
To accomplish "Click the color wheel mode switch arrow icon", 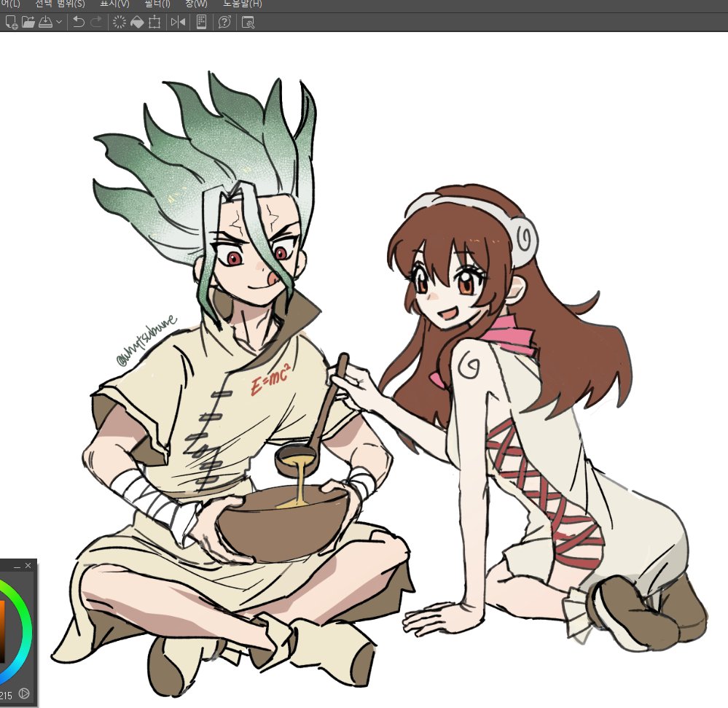I will tap(24, 693).
